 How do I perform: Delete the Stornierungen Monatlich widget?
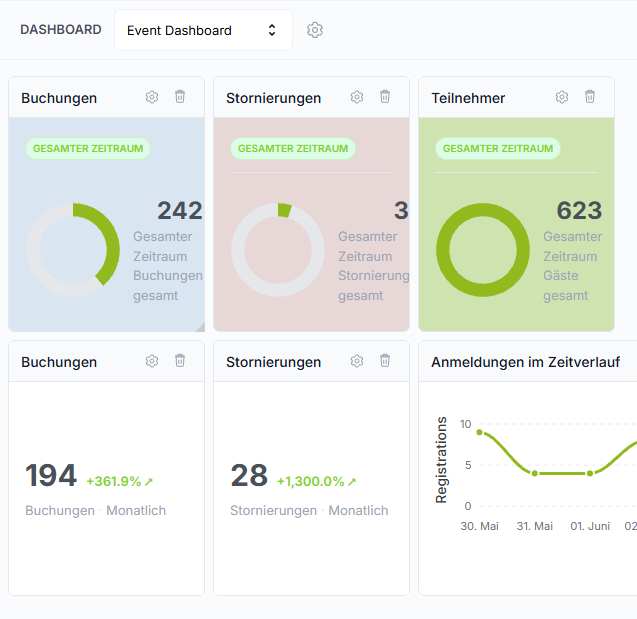pyautogui.click(x=385, y=361)
